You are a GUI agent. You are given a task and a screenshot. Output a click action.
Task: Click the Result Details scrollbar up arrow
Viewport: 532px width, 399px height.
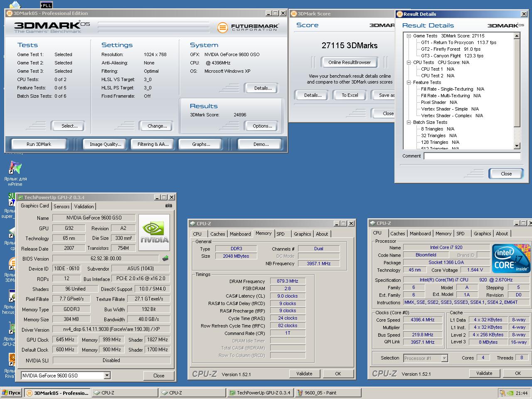(x=517, y=36)
